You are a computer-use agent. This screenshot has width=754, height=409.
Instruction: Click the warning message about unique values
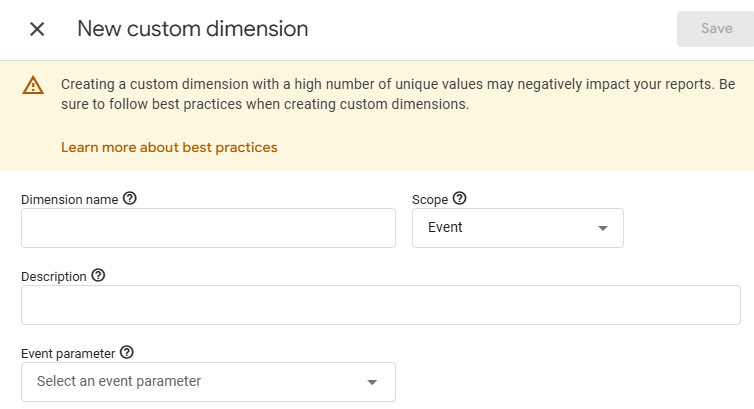click(x=398, y=94)
